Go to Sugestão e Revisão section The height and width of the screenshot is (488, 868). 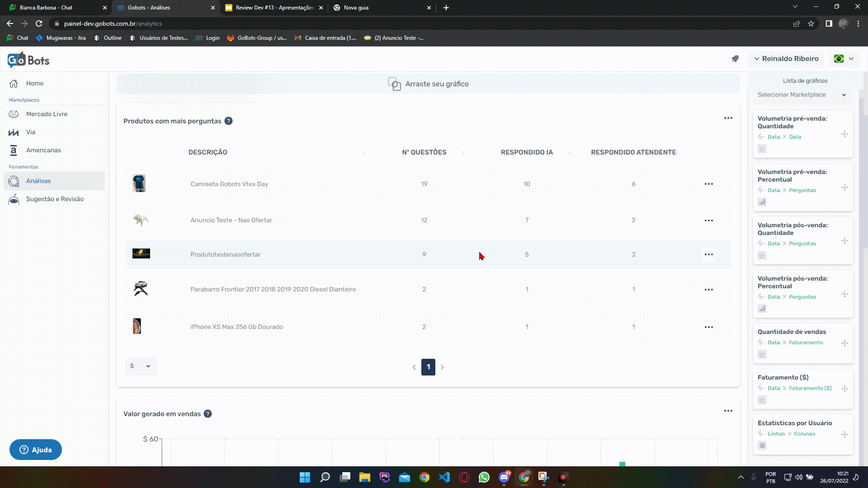[55, 199]
